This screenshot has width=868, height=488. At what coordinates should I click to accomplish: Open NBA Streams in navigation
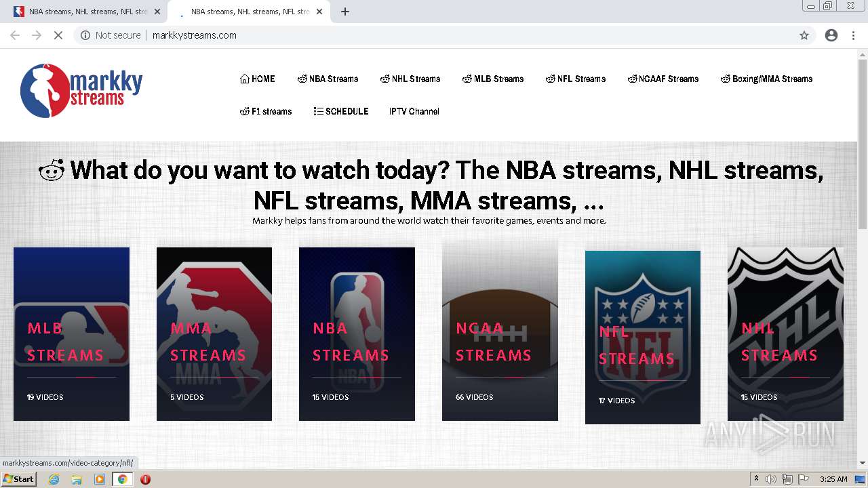328,79
